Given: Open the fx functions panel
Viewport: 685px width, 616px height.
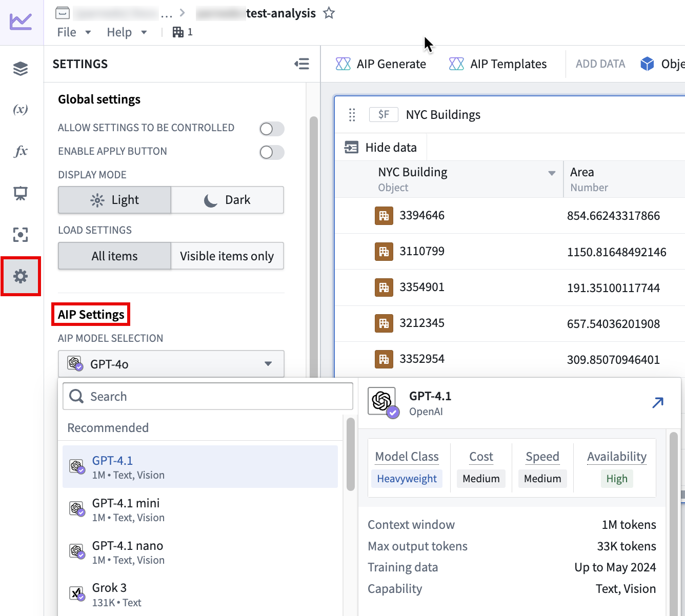Looking at the screenshot, I should pos(21,151).
